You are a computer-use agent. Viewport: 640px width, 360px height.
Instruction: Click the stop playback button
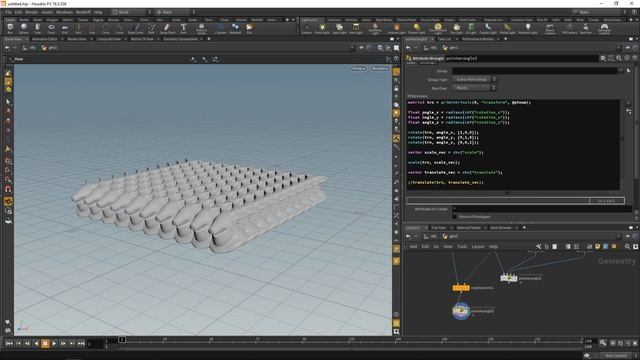[45, 344]
